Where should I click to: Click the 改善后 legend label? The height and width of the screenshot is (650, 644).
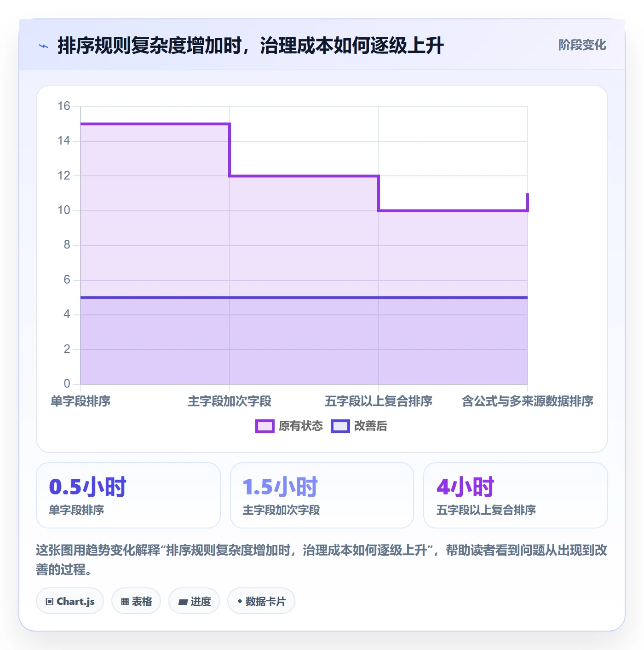point(370,426)
